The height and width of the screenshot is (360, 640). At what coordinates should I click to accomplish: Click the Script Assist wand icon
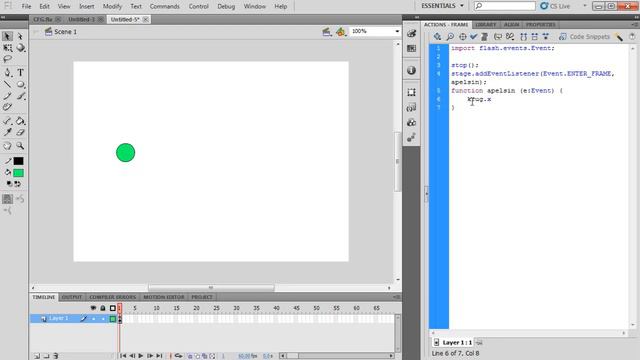[x=620, y=37]
